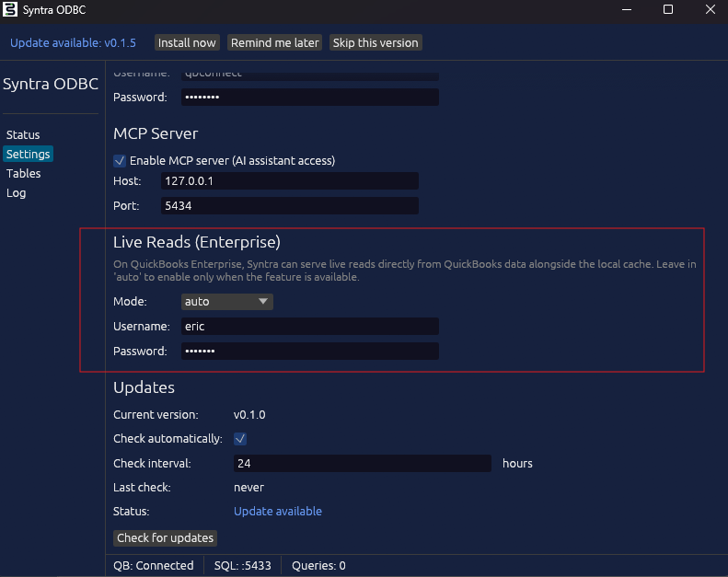Maximize the Syntra ODBC window
The image size is (728, 577).
click(x=668, y=9)
